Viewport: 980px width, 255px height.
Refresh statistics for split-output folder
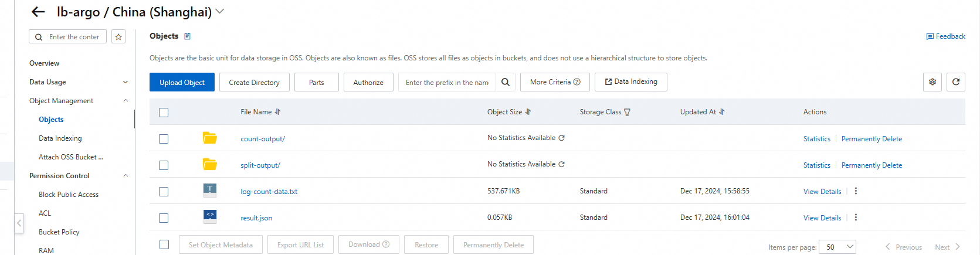[x=561, y=164]
